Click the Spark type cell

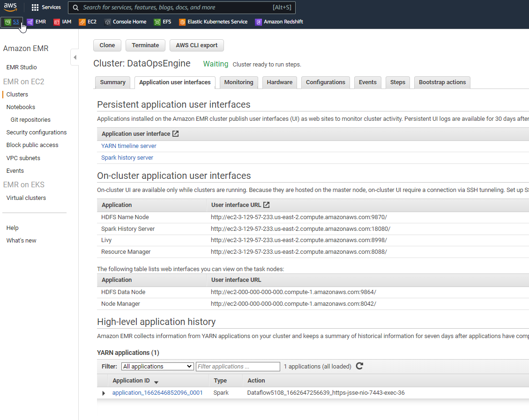pos(221,393)
